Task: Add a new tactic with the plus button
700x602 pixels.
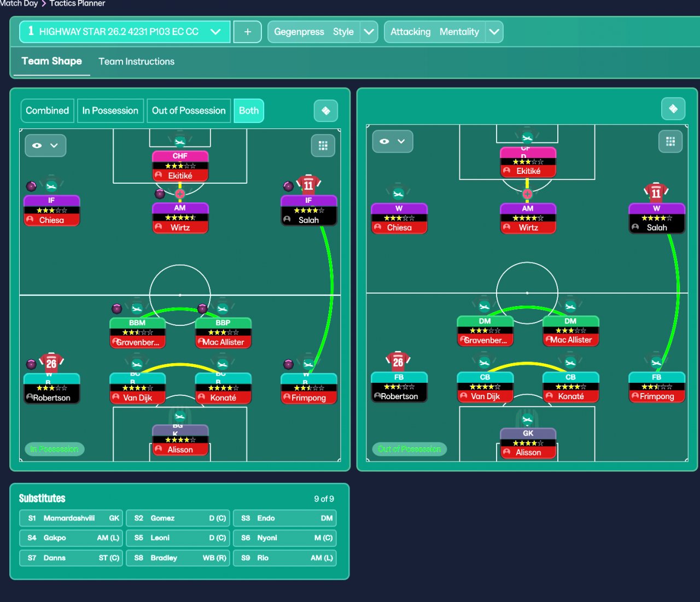Action: (x=248, y=32)
